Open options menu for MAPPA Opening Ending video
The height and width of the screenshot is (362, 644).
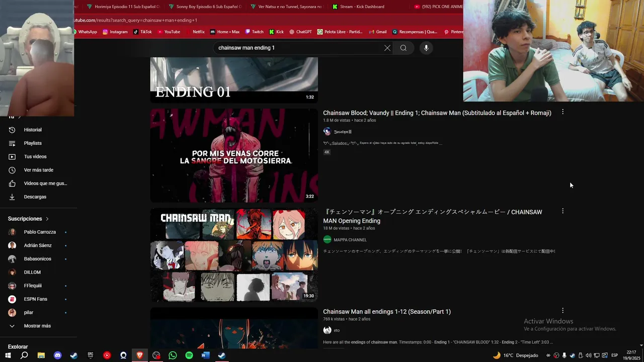[562, 211]
